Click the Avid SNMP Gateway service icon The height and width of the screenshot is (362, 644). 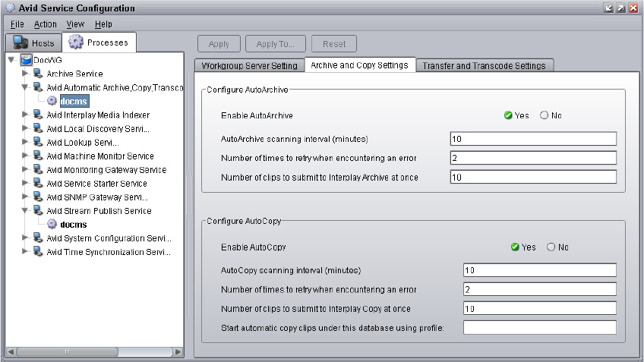[x=38, y=197]
